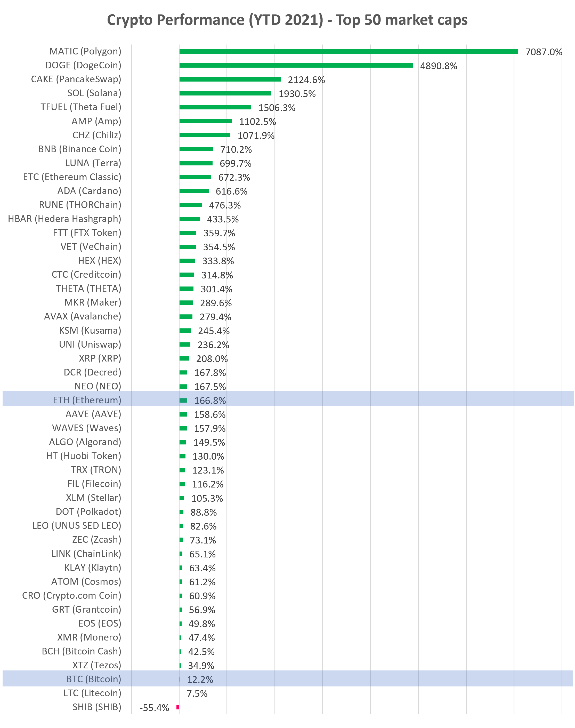Click the 7.5% Litecoin value
The width and height of the screenshot is (575, 728).
pyautogui.click(x=197, y=694)
